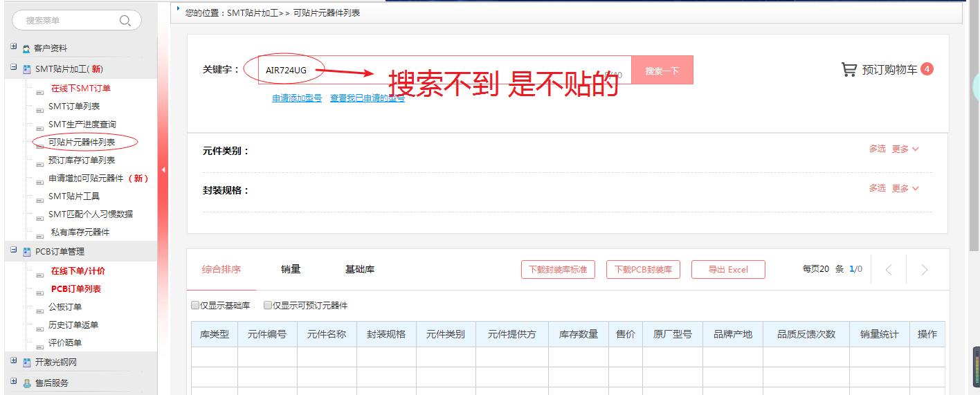Select the 基础库 tab

360,270
